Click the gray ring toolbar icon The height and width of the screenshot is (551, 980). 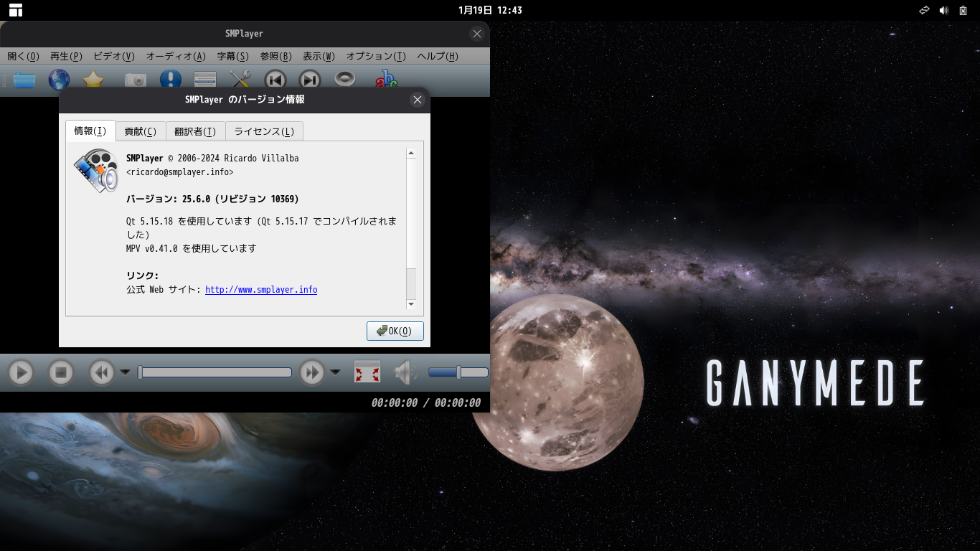click(345, 80)
